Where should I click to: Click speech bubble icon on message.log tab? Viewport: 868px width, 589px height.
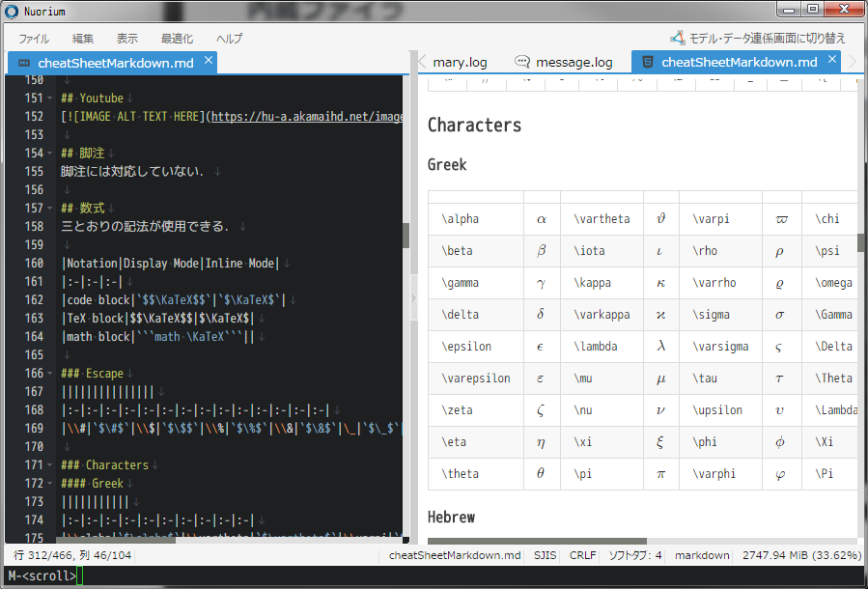tap(522, 62)
